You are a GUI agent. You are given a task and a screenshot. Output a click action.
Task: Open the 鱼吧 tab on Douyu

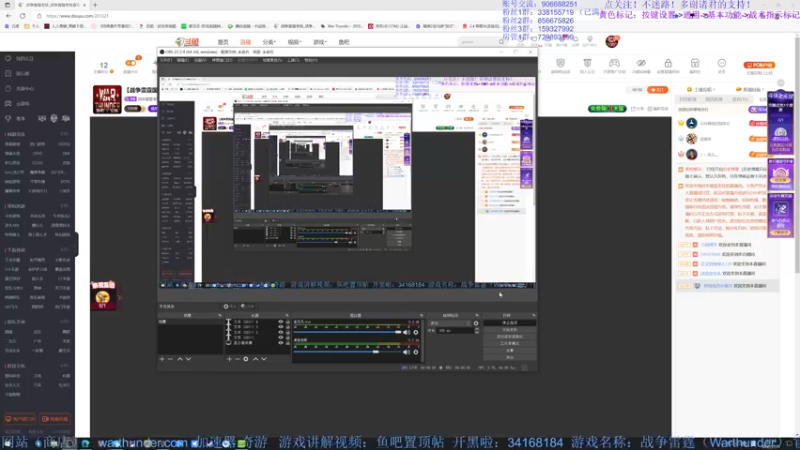point(344,42)
